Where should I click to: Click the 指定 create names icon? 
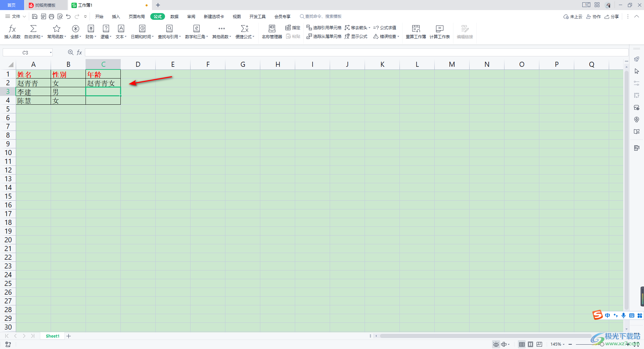click(288, 28)
